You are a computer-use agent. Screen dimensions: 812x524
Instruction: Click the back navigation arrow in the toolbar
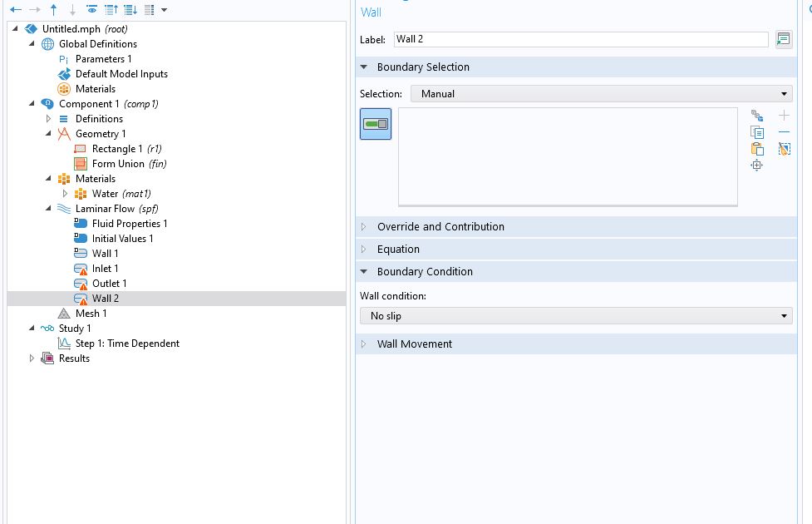pos(16,10)
